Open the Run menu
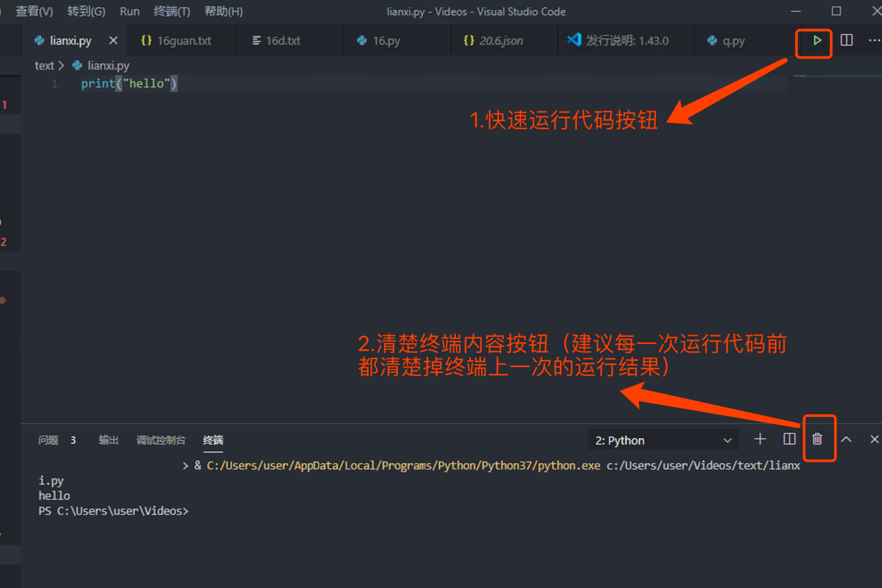Image resolution: width=882 pixels, height=588 pixels. [x=130, y=11]
